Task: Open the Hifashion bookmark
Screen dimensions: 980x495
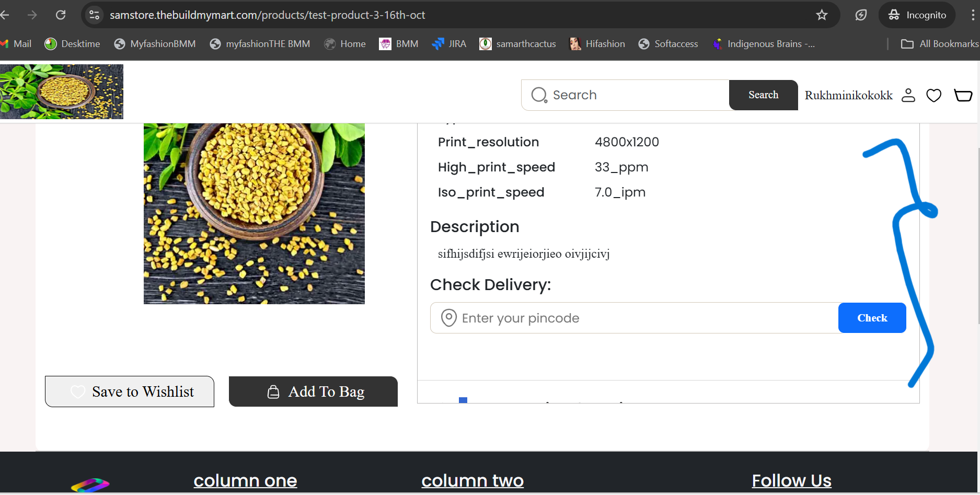Action: coord(597,44)
